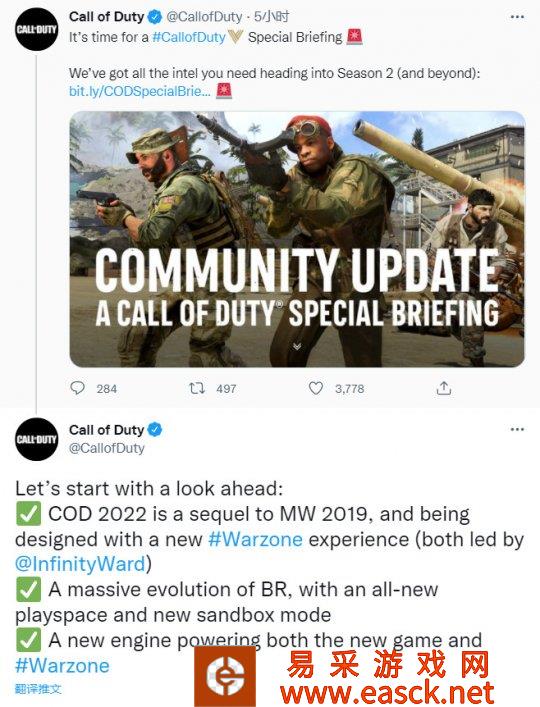Open the #Warzone hashtag after 'with a new'
The height and width of the screenshot is (707, 540).
coord(255,539)
